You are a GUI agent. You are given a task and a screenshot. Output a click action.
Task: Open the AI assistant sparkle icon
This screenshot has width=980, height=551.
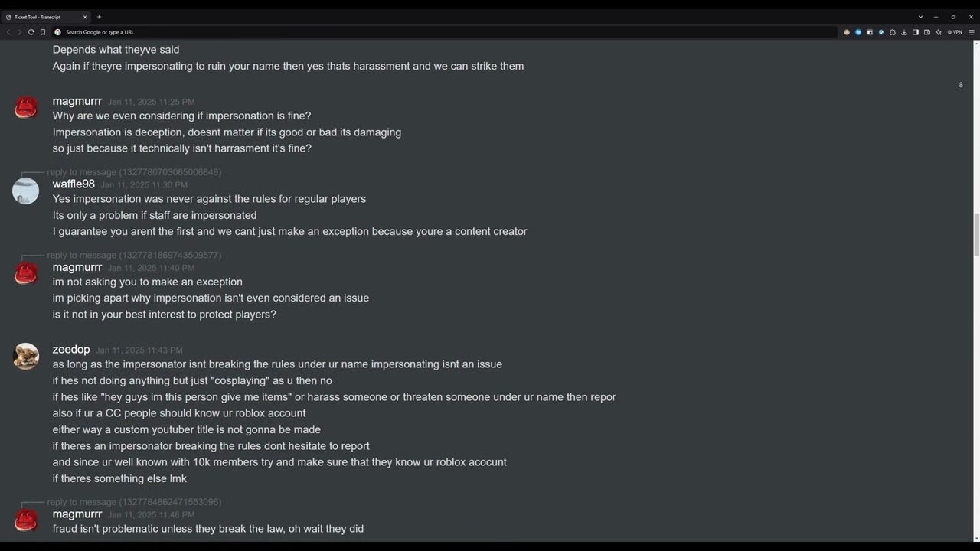click(939, 32)
